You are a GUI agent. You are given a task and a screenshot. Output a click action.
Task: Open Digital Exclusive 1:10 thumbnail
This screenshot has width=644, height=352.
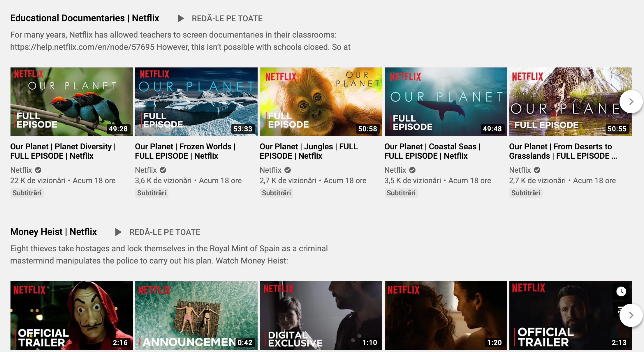pos(321,315)
